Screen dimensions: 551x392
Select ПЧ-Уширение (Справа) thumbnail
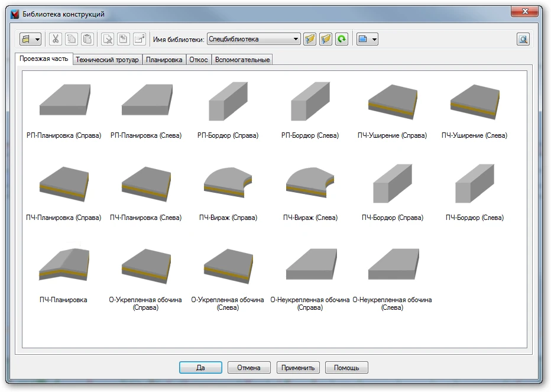393,102
